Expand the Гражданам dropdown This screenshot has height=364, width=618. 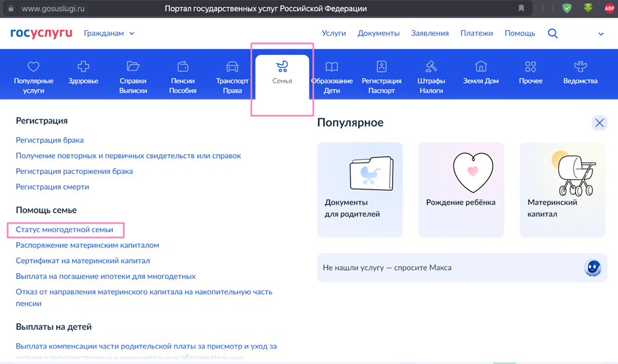click(x=109, y=33)
